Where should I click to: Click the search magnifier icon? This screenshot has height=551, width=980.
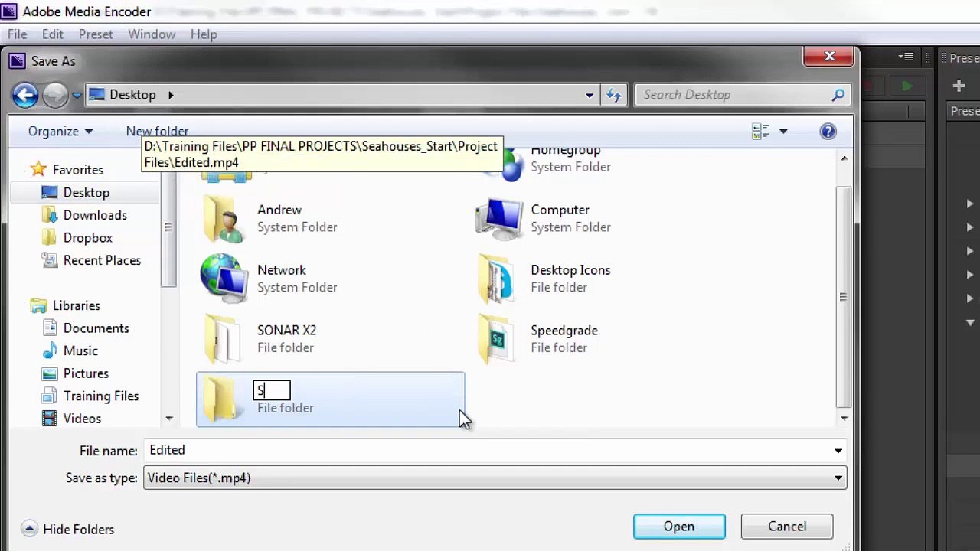tap(838, 95)
